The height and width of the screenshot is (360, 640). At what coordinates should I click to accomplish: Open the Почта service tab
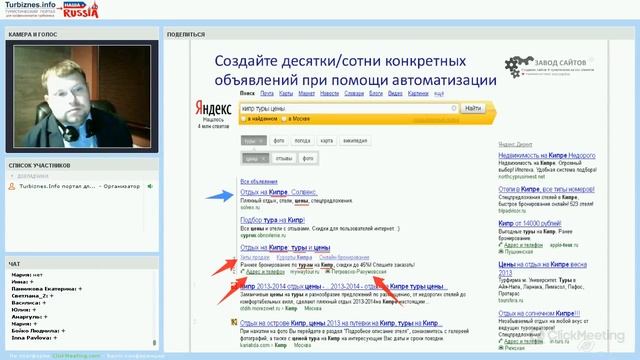(x=267, y=93)
